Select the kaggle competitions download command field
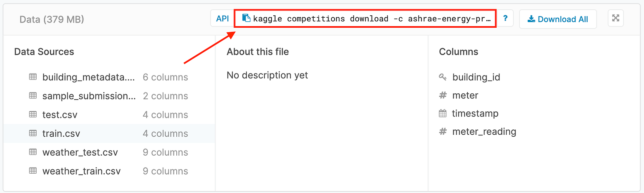644x193 pixels. tap(365, 18)
